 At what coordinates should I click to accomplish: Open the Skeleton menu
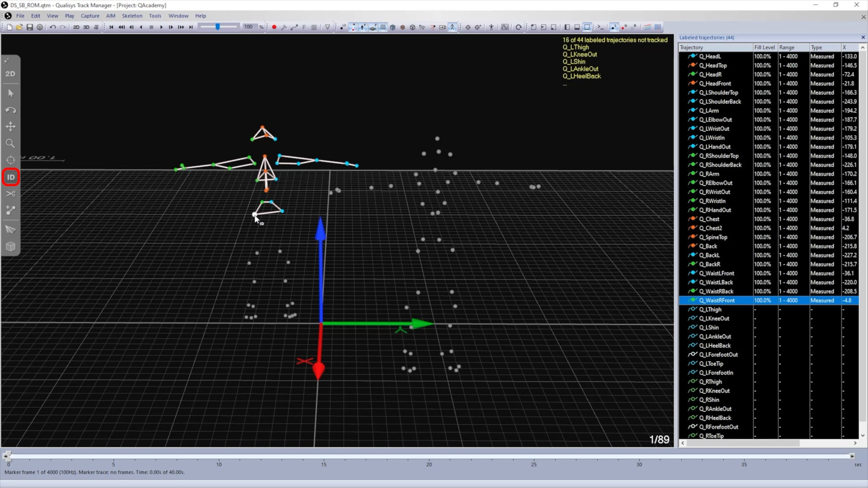132,16
